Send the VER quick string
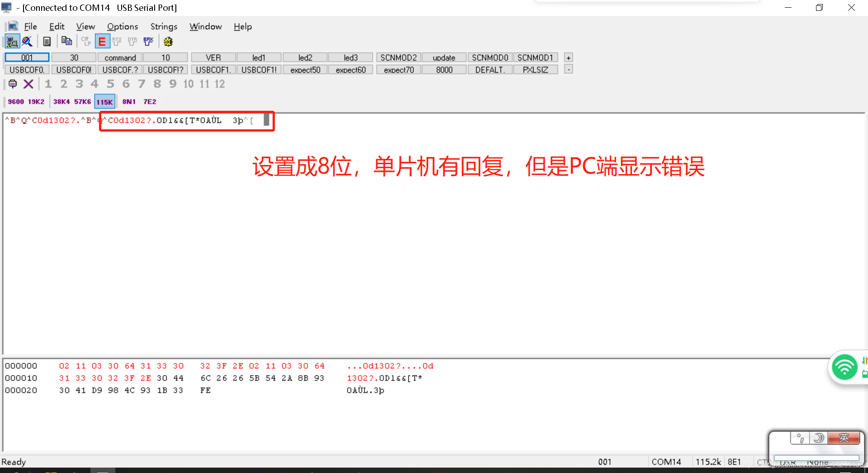 213,57
